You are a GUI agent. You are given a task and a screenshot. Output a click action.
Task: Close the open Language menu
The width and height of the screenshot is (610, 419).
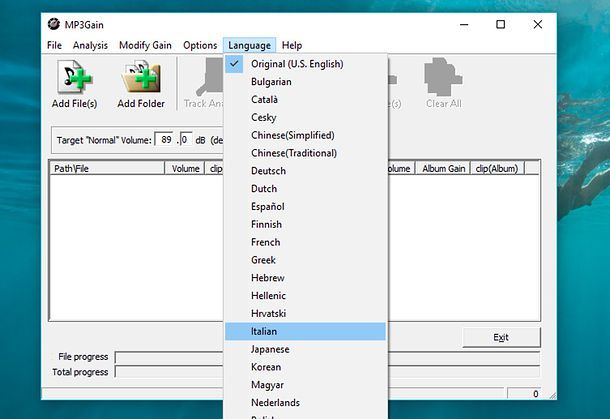(249, 45)
